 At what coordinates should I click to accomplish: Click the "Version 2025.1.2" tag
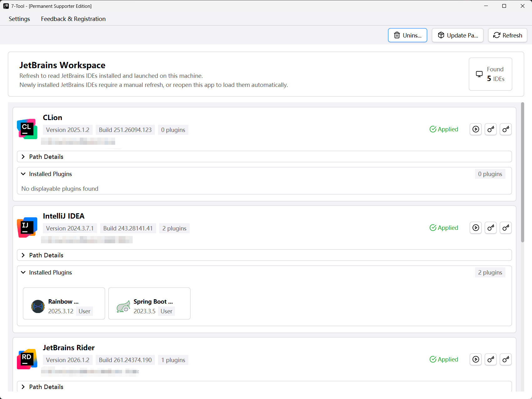click(x=68, y=130)
